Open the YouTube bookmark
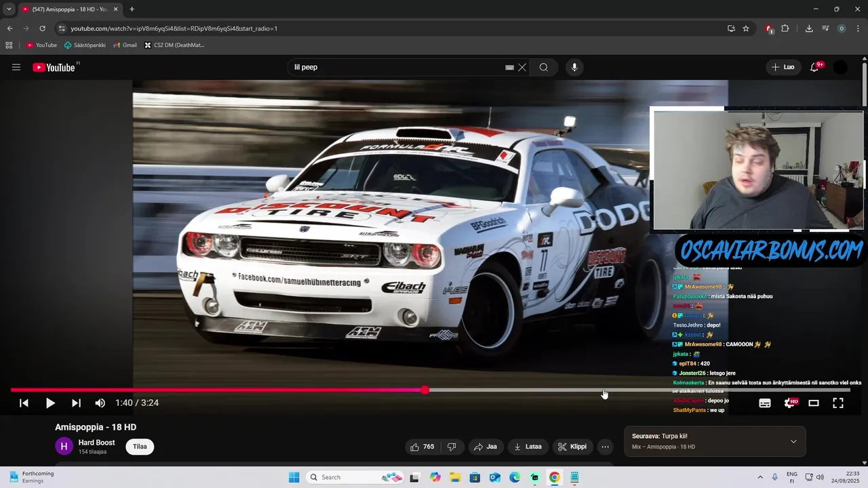Screen dimensions: 868x488 tap(41, 45)
